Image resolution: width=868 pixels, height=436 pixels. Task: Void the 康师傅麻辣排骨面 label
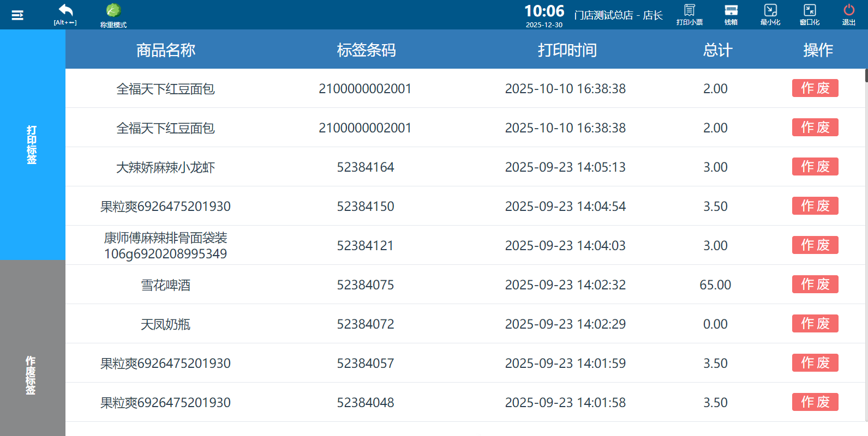click(x=815, y=245)
